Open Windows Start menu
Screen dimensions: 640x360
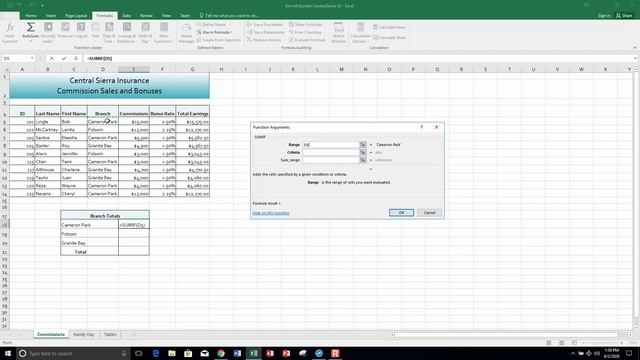click(8, 353)
